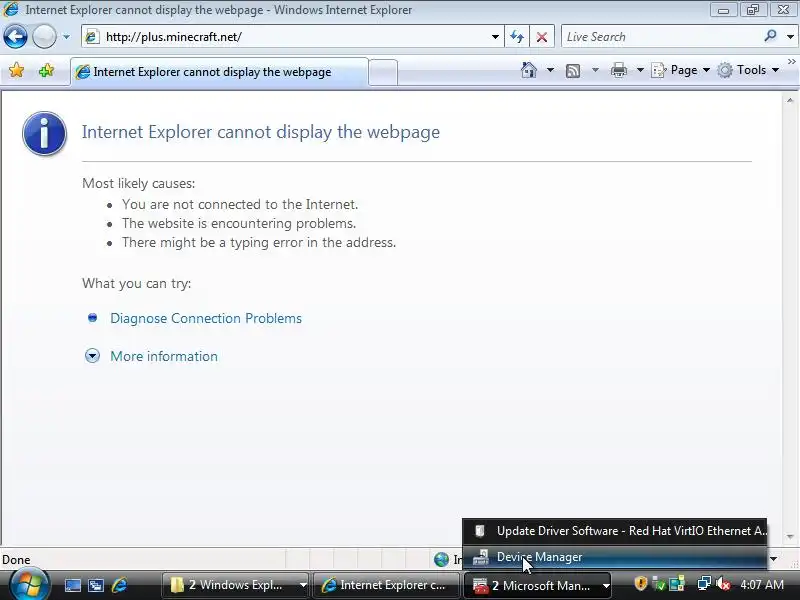Click the Live Search input box
Viewport: 800px width, 600px height.
click(662, 37)
